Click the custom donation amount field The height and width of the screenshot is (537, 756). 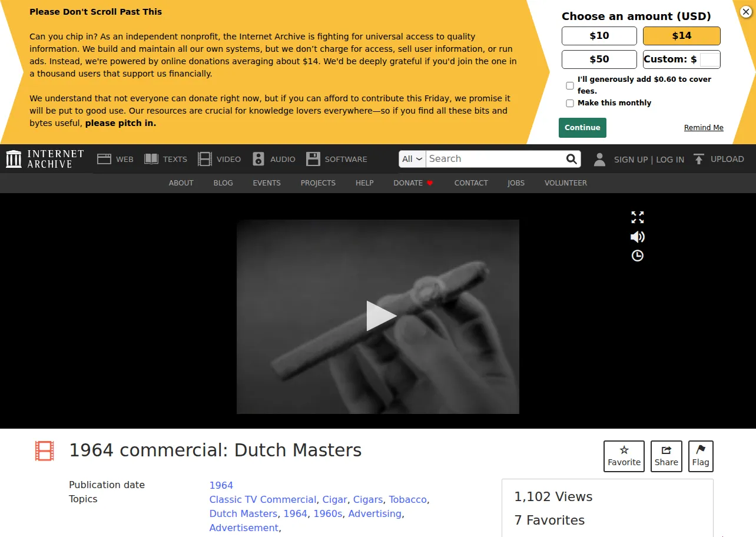pos(709,59)
